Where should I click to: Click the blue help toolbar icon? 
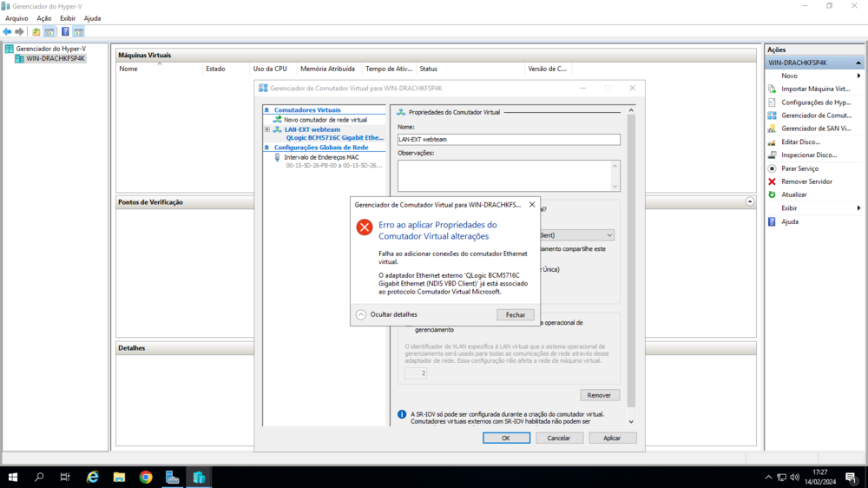[x=65, y=32]
